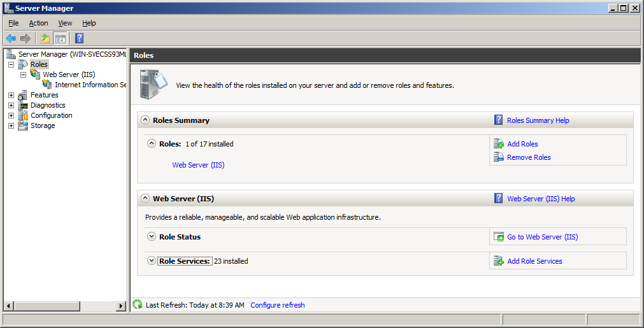Collapse the Roles tree node

click(x=11, y=64)
